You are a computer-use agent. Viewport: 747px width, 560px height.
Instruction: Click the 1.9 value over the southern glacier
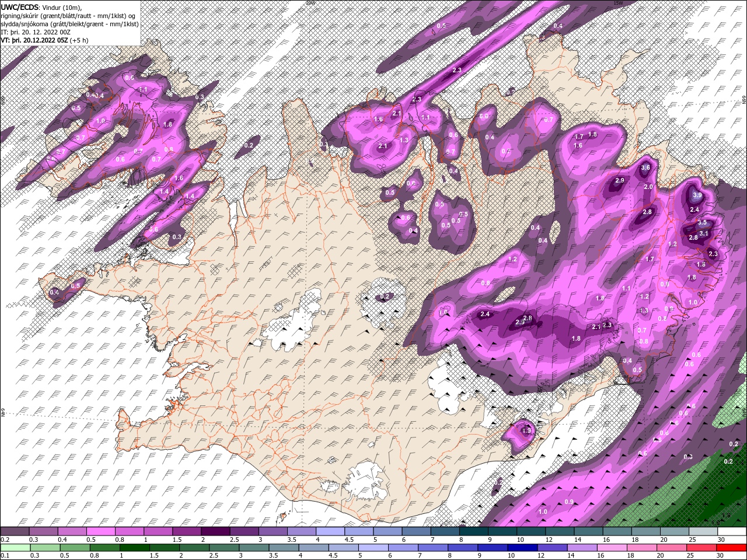(x=527, y=431)
